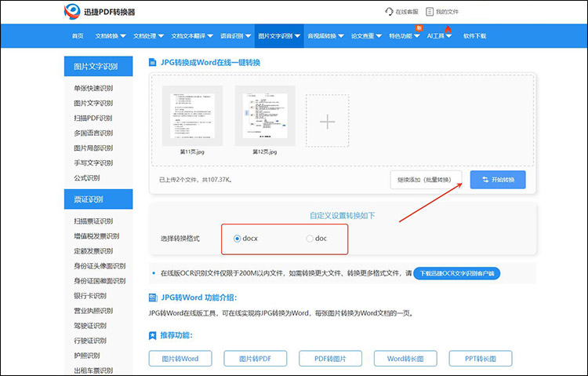Open 多国语言识别 in sidebar
588x376 pixels.
pos(93,133)
